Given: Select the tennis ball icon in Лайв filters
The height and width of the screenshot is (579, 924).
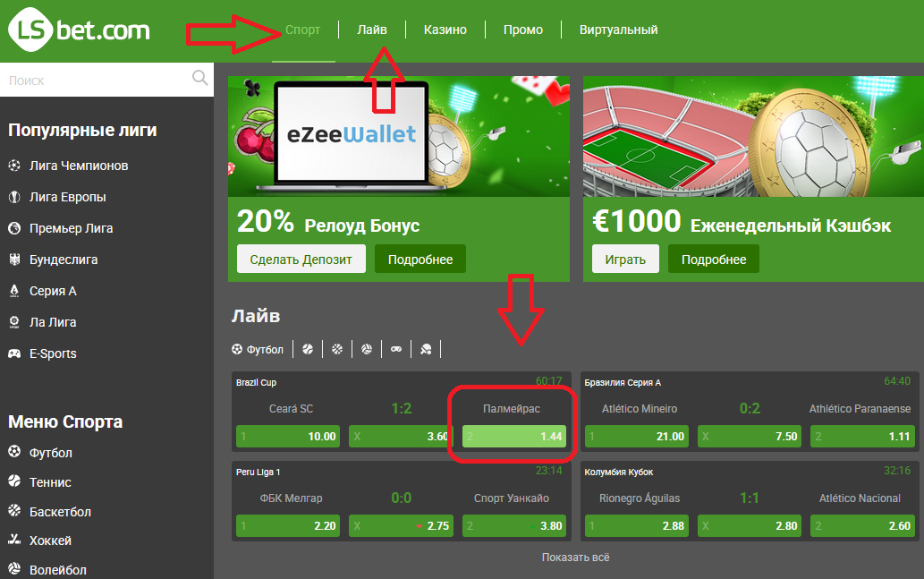Looking at the screenshot, I should coord(308,349).
